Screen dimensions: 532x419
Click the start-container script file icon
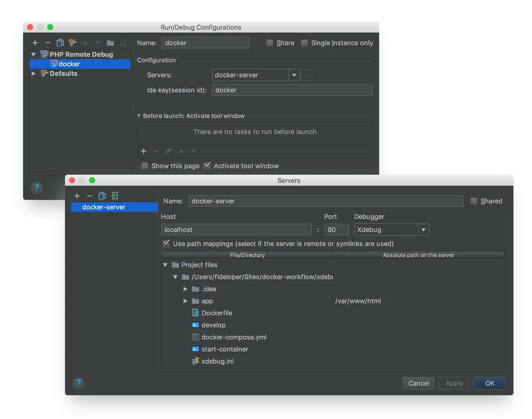(195, 349)
